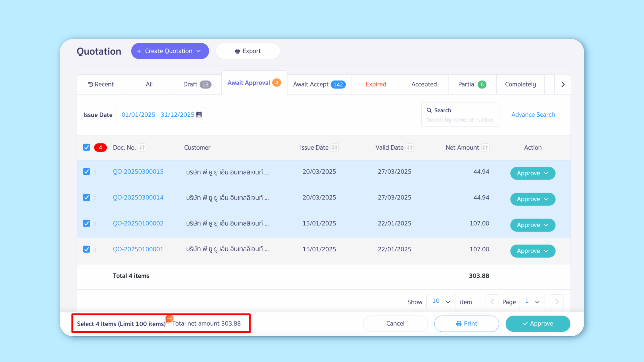Image resolution: width=644 pixels, height=362 pixels.
Task: Open the Show 10 items dropdown
Action: coord(441,302)
